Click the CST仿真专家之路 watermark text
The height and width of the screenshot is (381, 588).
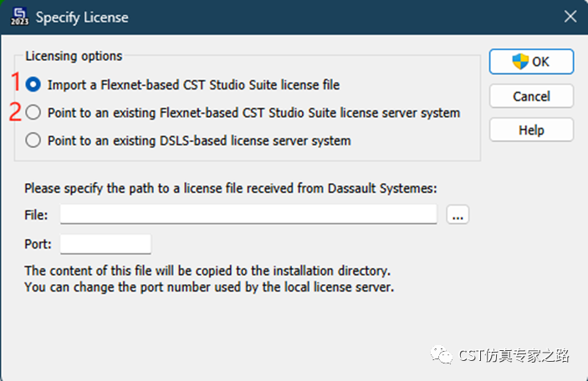click(x=514, y=355)
